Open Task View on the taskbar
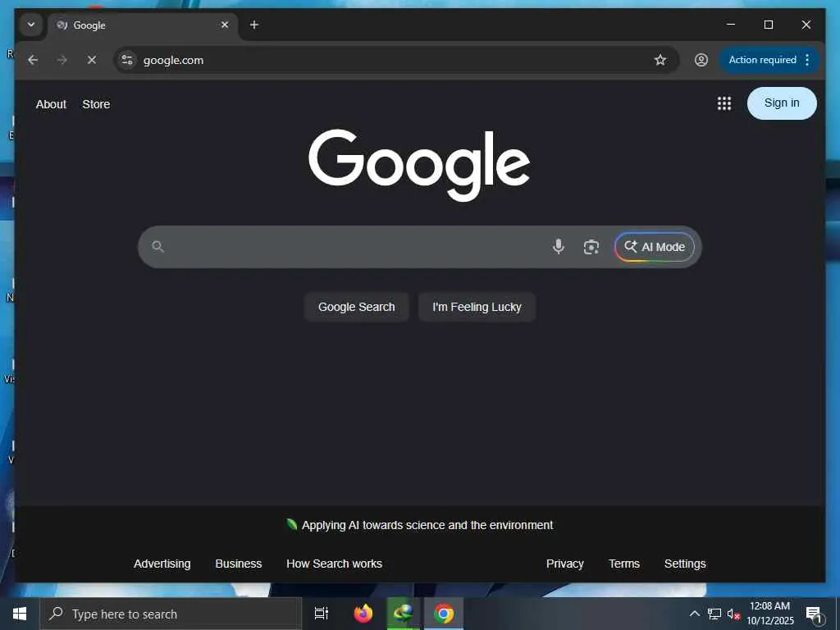The image size is (840, 630). click(322, 614)
